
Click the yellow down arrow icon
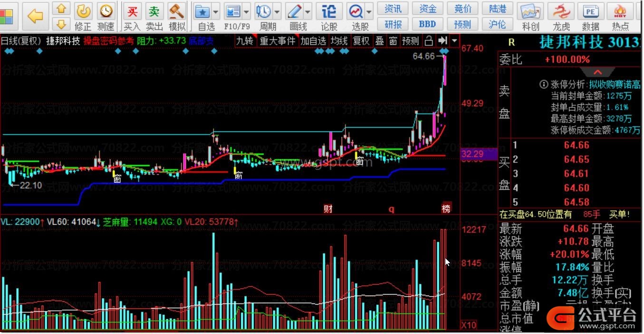click(61, 24)
